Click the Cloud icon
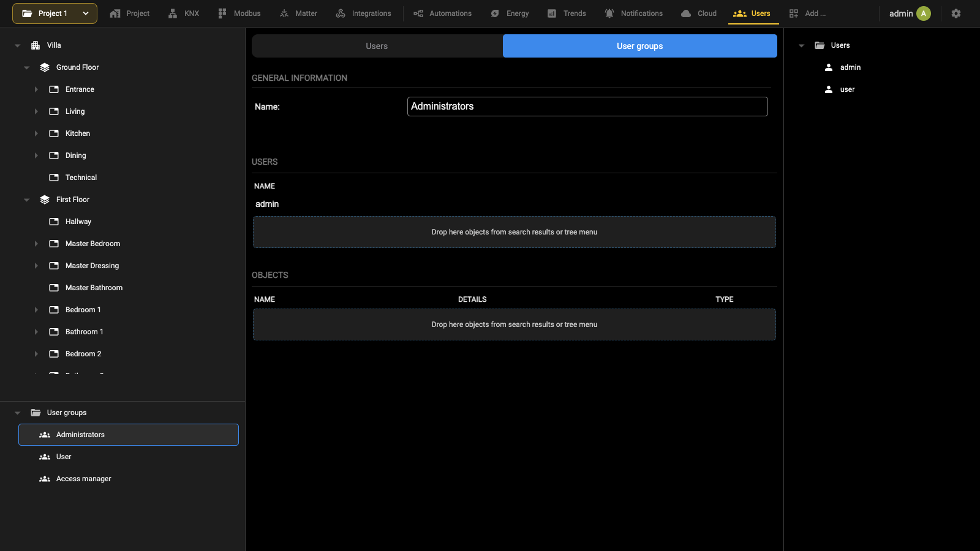Image resolution: width=980 pixels, height=551 pixels. point(686,13)
